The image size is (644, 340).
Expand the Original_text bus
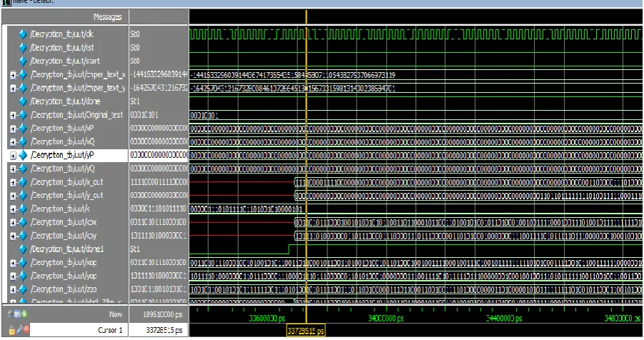[x=13, y=116]
